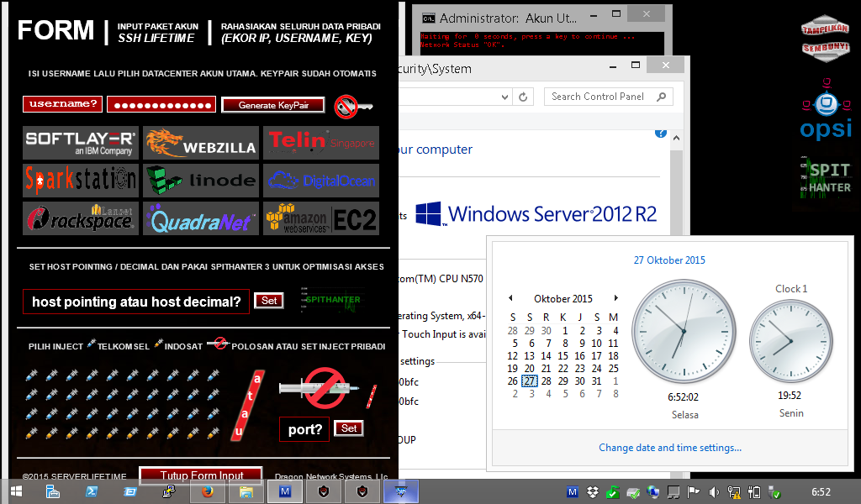Go to previous month in calendar
The width and height of the screenshot is (861, 504).
coord(510,298)
